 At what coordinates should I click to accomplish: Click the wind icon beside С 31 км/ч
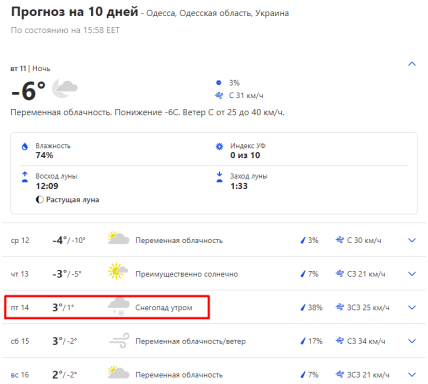click(x=219, y=96)
